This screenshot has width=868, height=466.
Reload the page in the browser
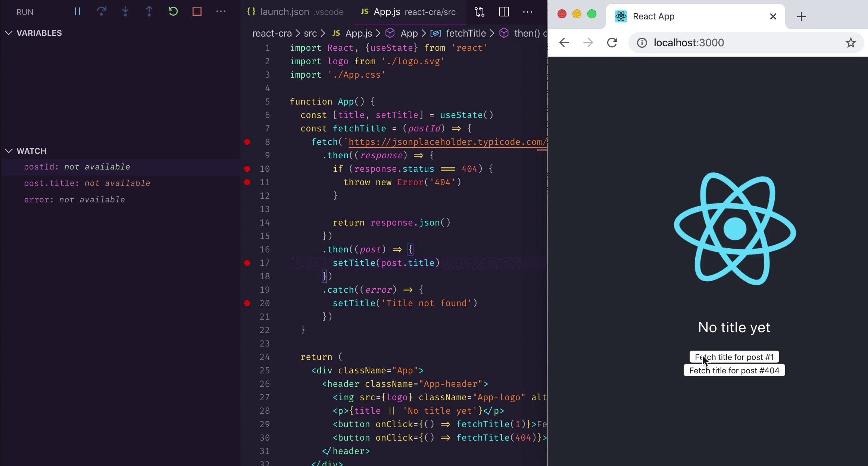coord(612,43)
